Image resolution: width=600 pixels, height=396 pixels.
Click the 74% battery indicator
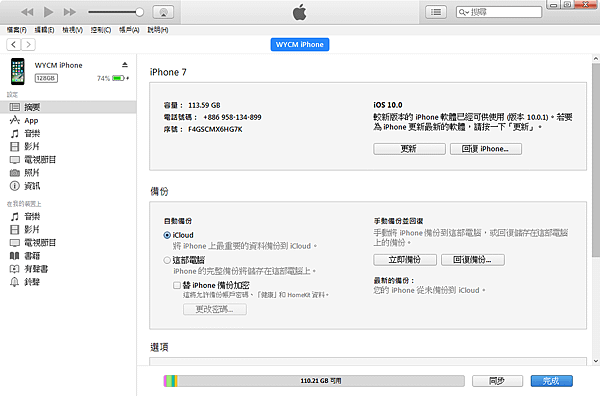[113, 78]
